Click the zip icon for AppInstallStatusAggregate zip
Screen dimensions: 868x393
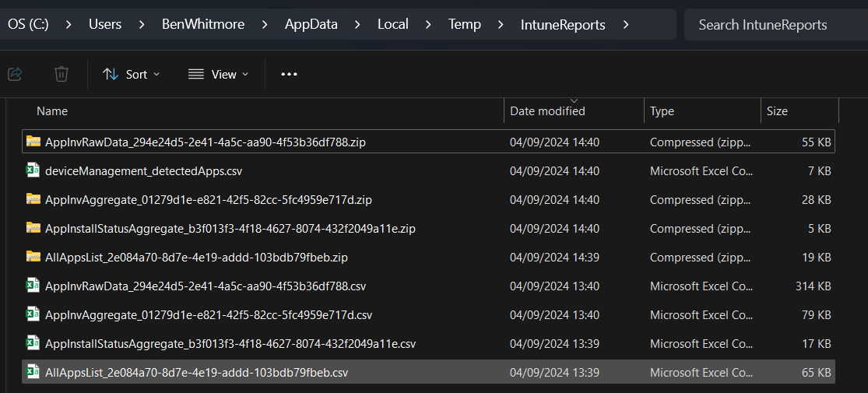33,228
